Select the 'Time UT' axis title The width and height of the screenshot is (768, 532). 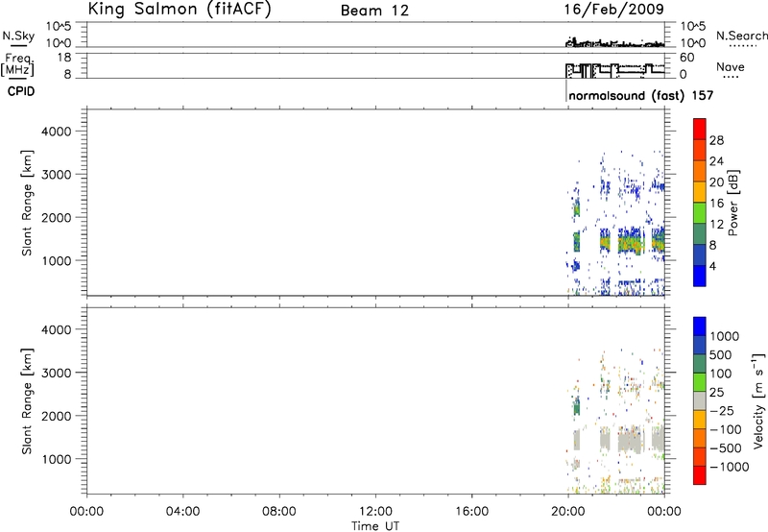pos(375,526)
